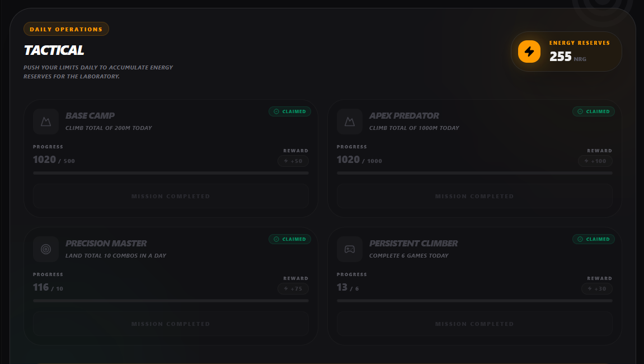Click 'Complete 6 games today' text
The width and height of the screenshot is (644, 364).
[408, 255]
